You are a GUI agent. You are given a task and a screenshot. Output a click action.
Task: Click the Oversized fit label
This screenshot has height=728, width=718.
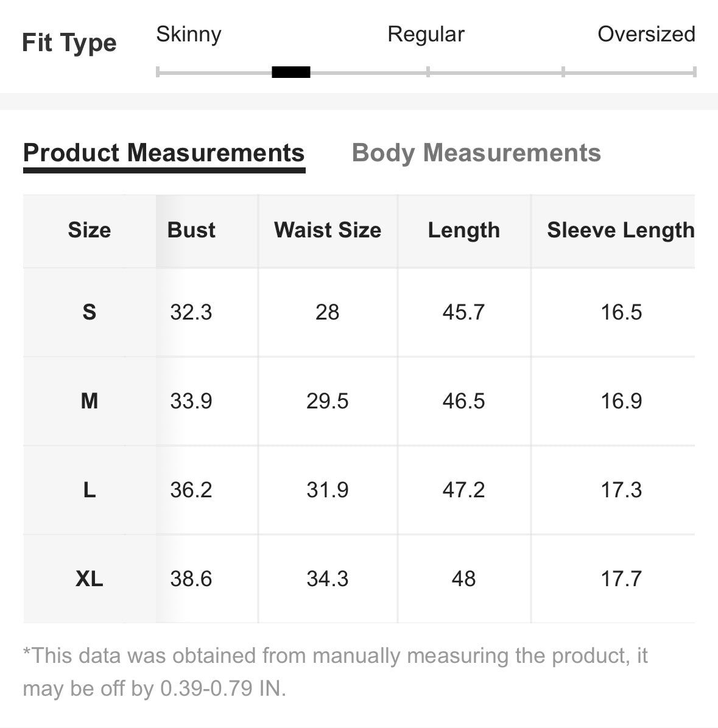tap(646, 34)
